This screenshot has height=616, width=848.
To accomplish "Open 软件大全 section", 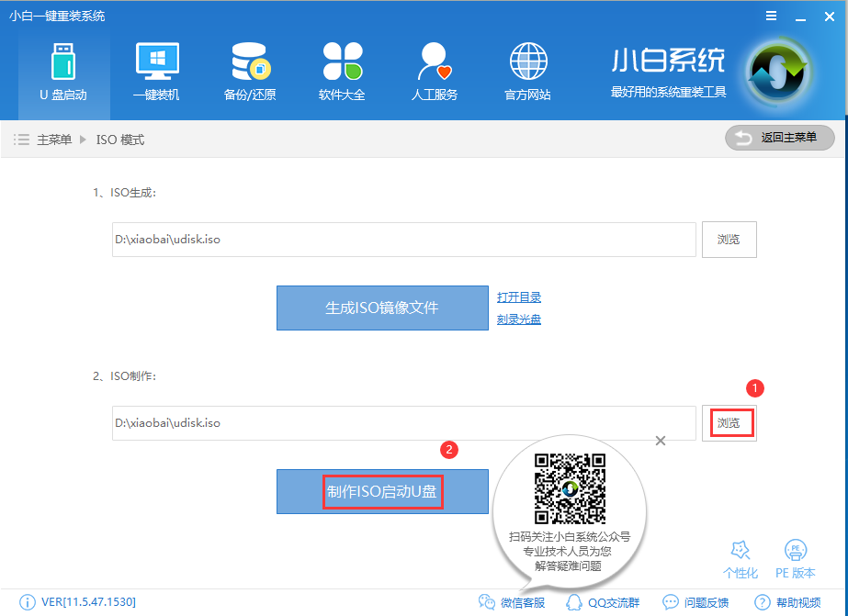I will click(x=342, y=72).
